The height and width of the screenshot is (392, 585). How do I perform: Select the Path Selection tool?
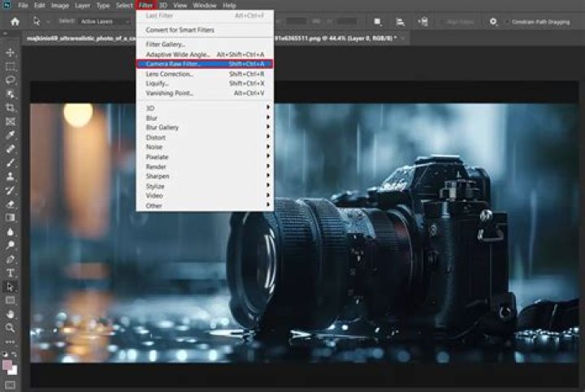(11, 286)
